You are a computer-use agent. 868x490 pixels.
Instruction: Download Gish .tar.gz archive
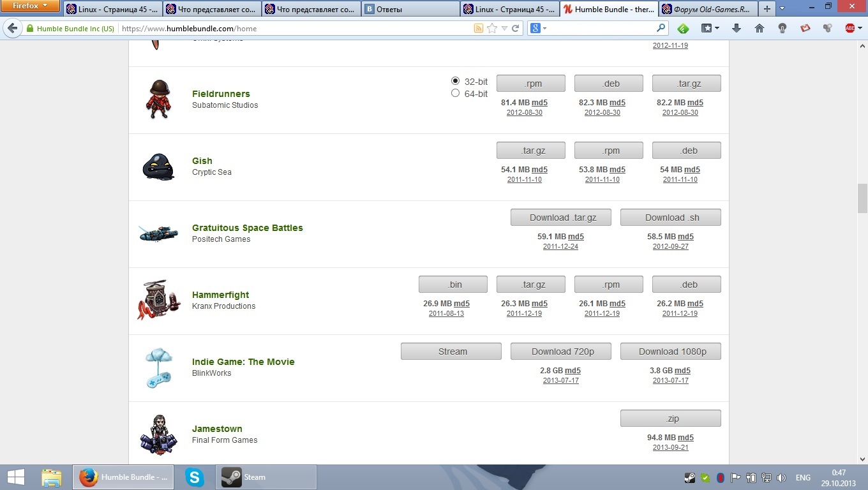click(531, 151)
